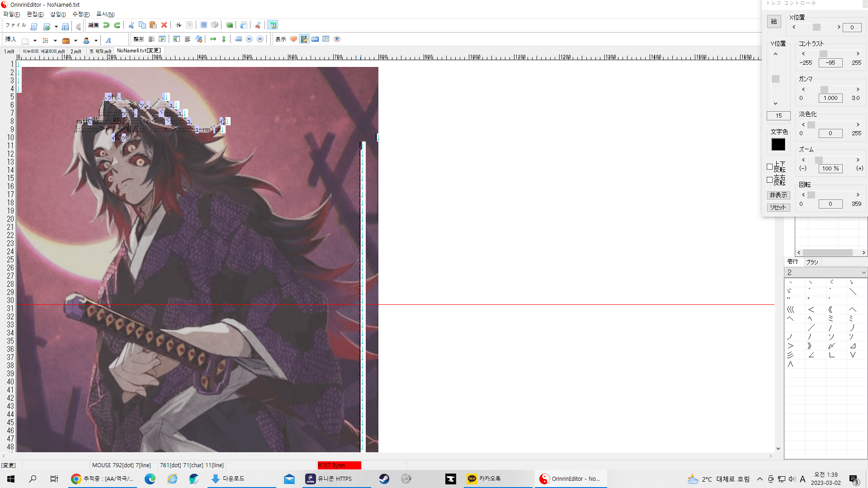Switch to the 2.mlt tab
The image size is (868, 488).
pyautogui.click(x=75, y=52)
